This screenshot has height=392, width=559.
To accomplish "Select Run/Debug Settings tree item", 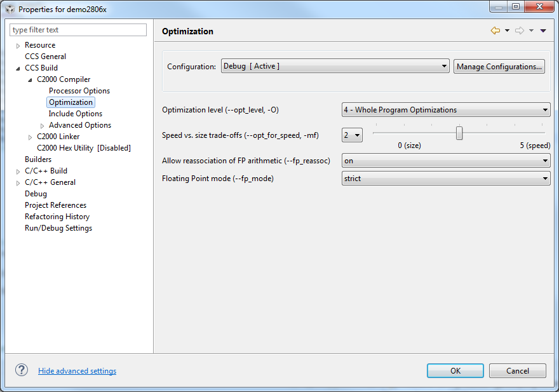I will click(x=58, y=228).
